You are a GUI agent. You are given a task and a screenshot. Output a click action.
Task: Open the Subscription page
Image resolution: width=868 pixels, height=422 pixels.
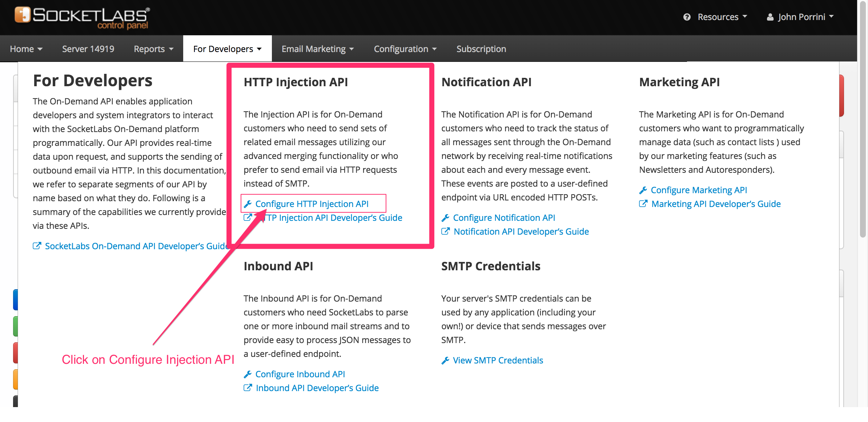pyautogui.click(x=481, y=49)
